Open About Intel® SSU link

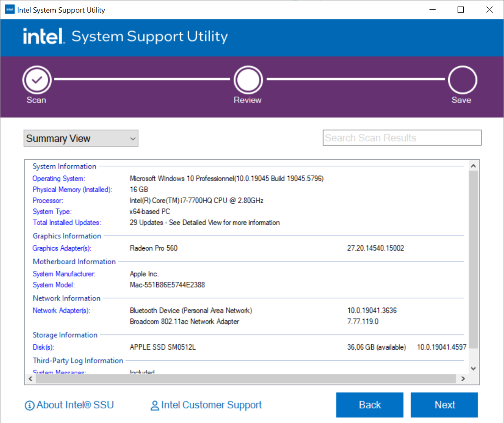point(75,405)
